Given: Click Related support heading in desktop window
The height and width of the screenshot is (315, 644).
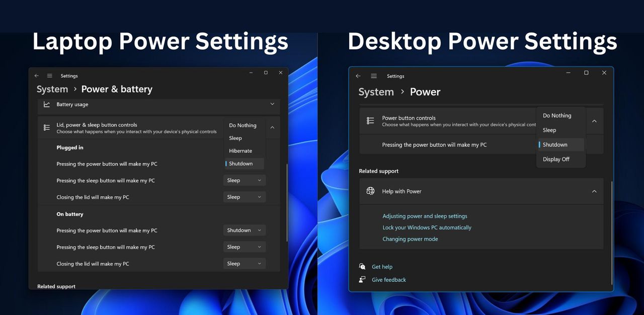Looking at the screenshot, I should [378, 171].
